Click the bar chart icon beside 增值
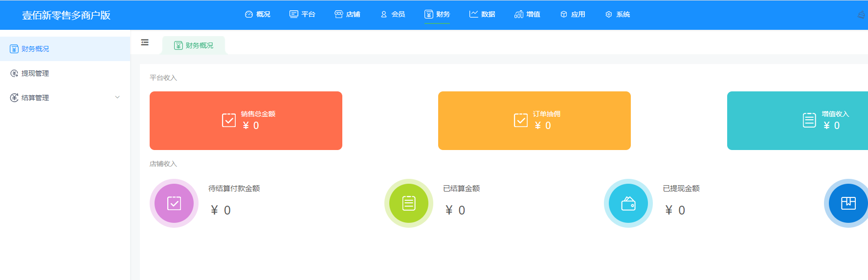The image size is (868, 280). point(519,15)
